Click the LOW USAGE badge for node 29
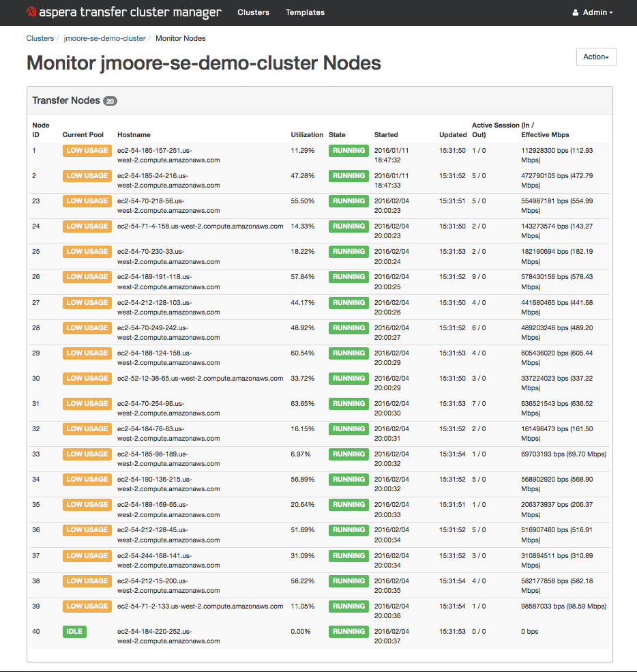Viewport: 637px width, 672px height. click(x=87, y=353)
